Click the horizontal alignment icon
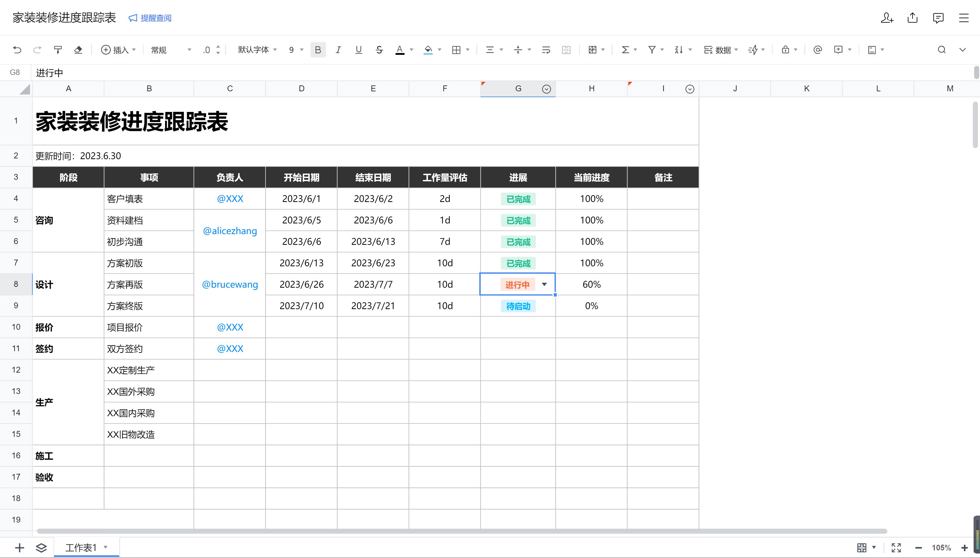The width and height of the screenshot is (980, 558). click(x=489, y=50)
